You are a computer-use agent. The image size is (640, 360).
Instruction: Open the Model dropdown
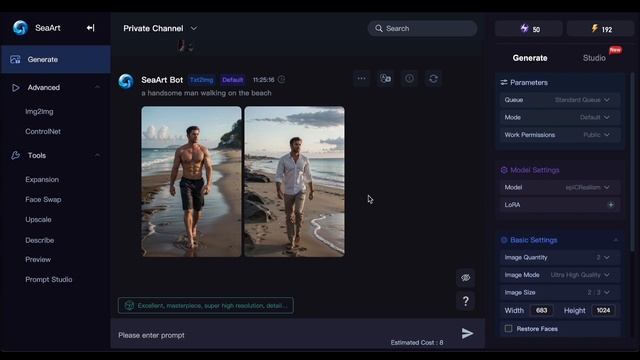[560, 187]
